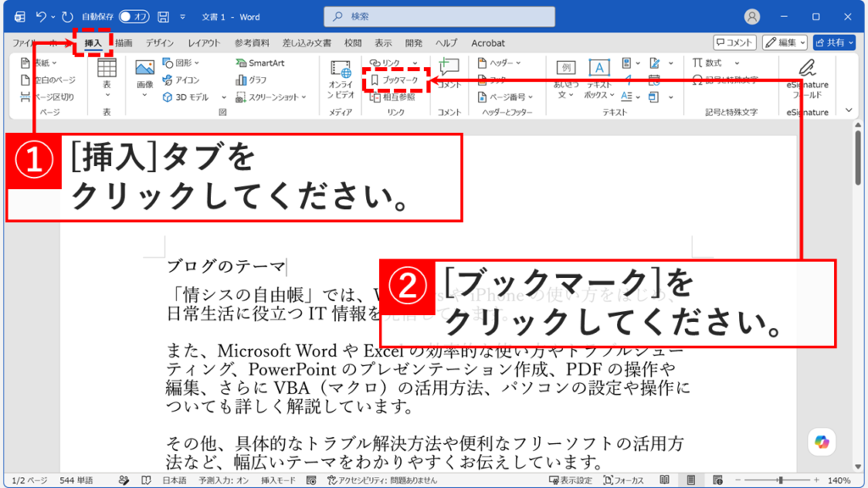Image resolution: width=868 pixels, height=488 pixels.
Task: Switch to フォーカス mode
Action: 624,480
